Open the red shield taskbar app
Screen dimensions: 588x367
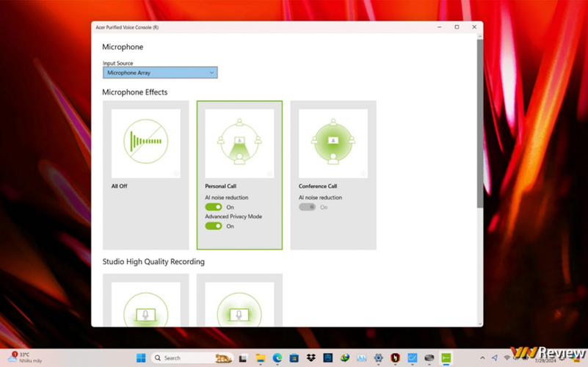[395, 358]
